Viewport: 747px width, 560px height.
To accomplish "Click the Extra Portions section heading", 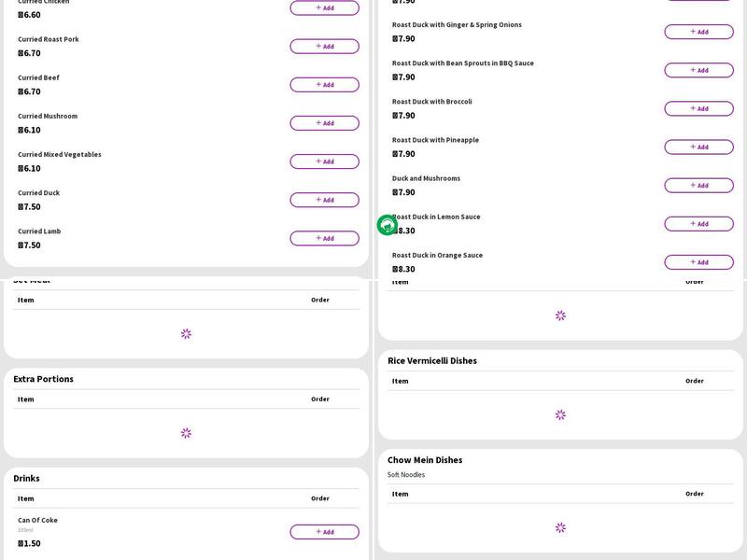I will pyautogui.click(x=43, y=379).
